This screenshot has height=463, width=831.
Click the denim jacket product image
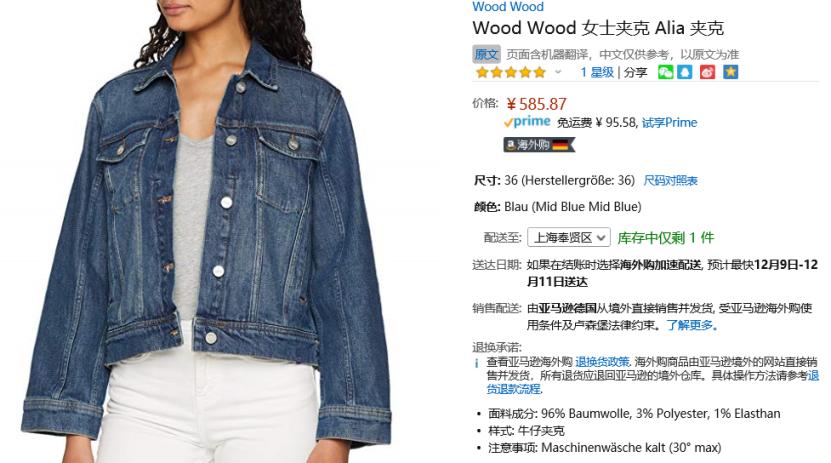click(207, 232)
